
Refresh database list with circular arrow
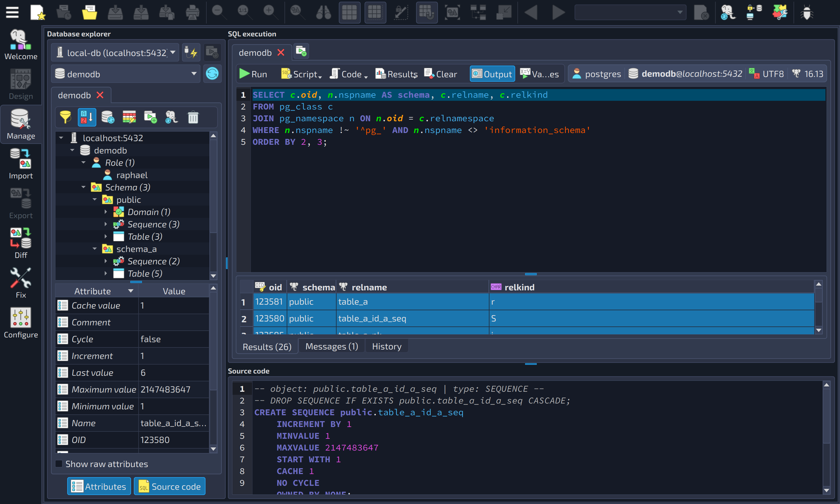[x=212, y=74]
